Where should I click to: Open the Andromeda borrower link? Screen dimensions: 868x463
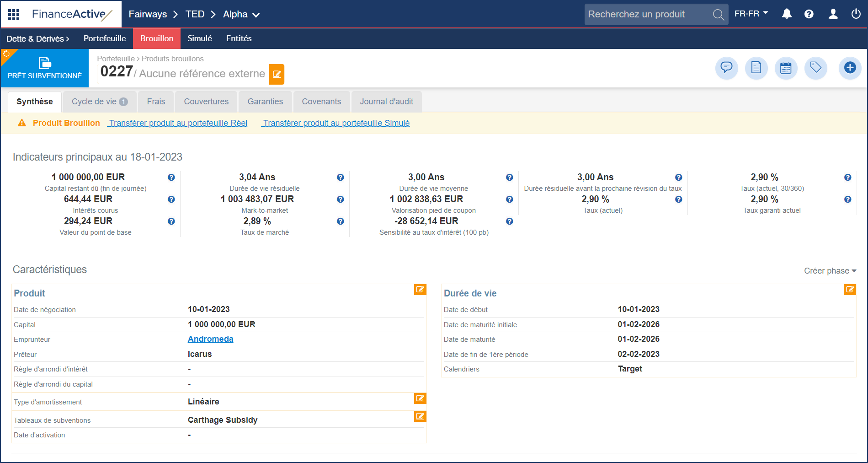pyautogui.click(x=210, y=339)
